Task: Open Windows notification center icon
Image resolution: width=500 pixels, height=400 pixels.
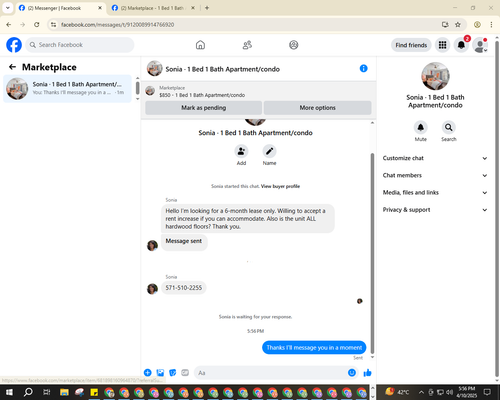Action: [487, 392]
